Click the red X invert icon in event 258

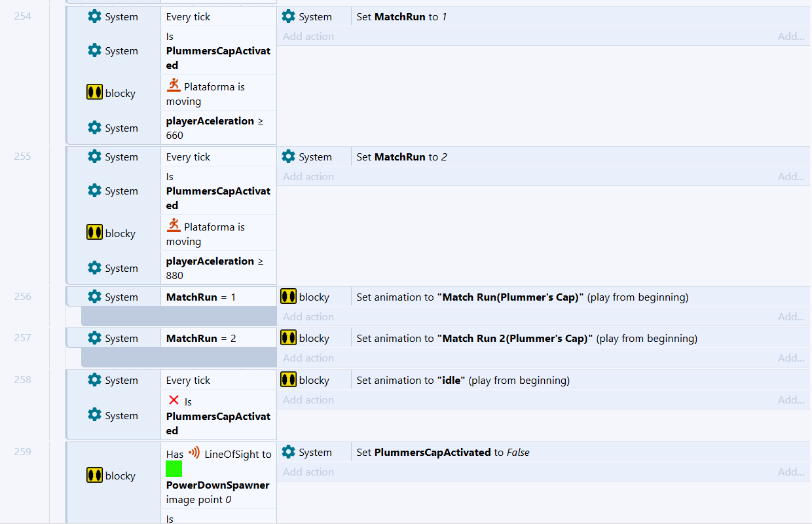(174, 400)
